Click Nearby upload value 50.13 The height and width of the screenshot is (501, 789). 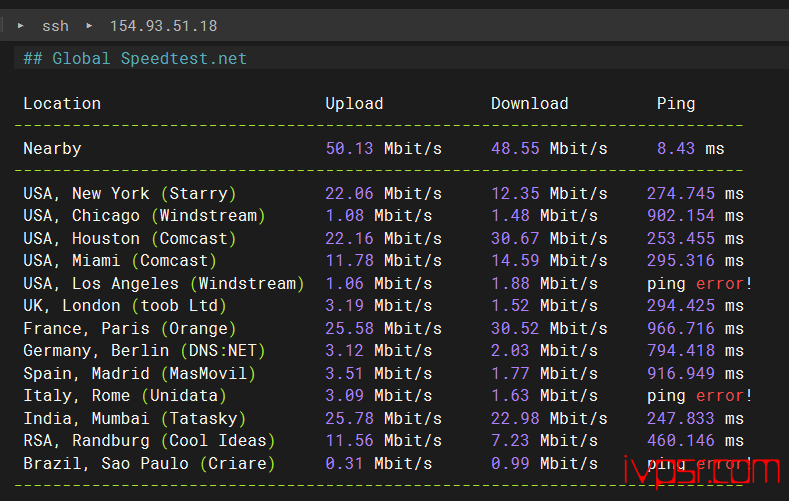tap(349, 148)
